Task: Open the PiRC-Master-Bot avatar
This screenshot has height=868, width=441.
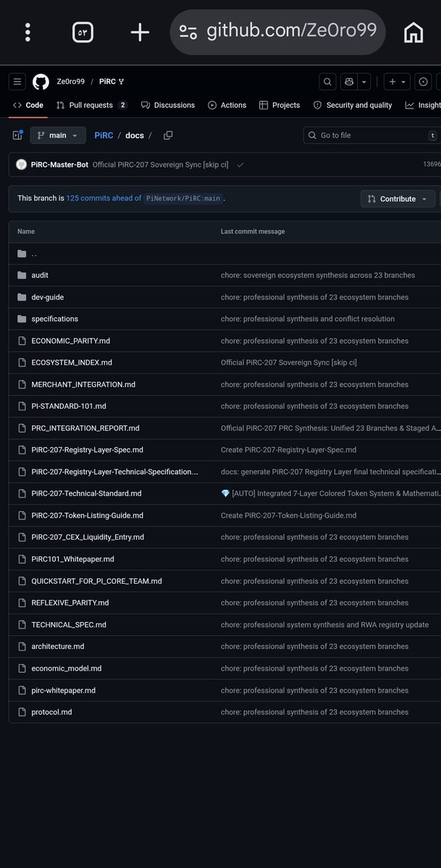Action: click(x=21, y=164)
